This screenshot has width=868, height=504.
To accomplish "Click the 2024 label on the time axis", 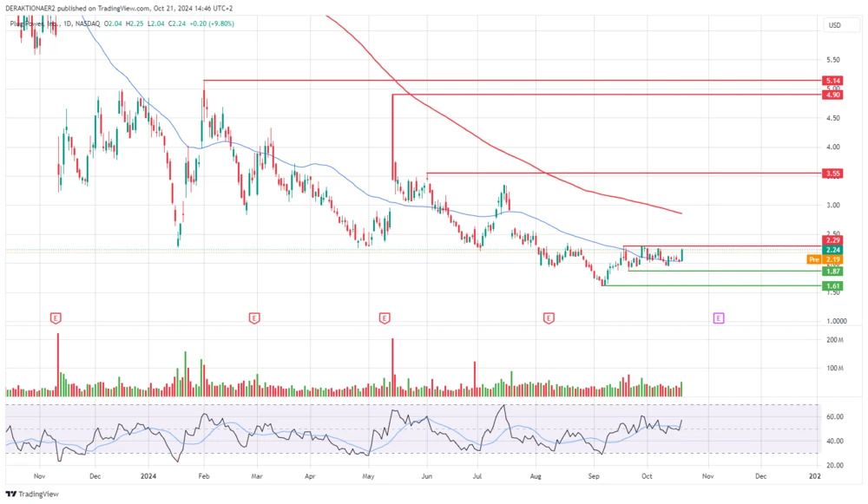I will [149, 476].
